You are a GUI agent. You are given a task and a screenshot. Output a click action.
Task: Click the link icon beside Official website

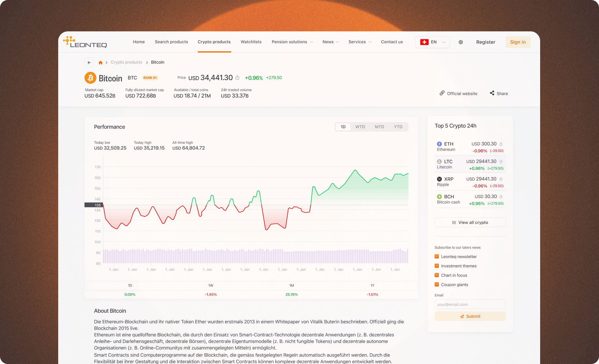442,93
